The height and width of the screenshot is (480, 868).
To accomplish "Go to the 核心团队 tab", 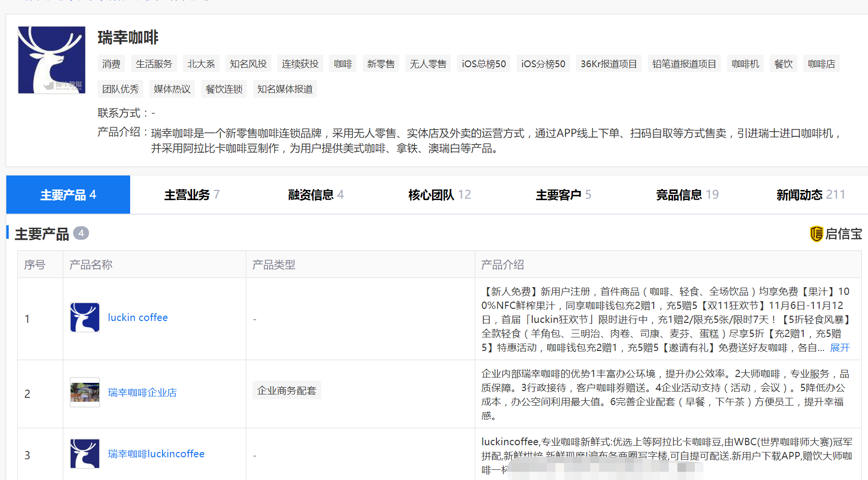I will pyautogui.click(x=440, y=195).
